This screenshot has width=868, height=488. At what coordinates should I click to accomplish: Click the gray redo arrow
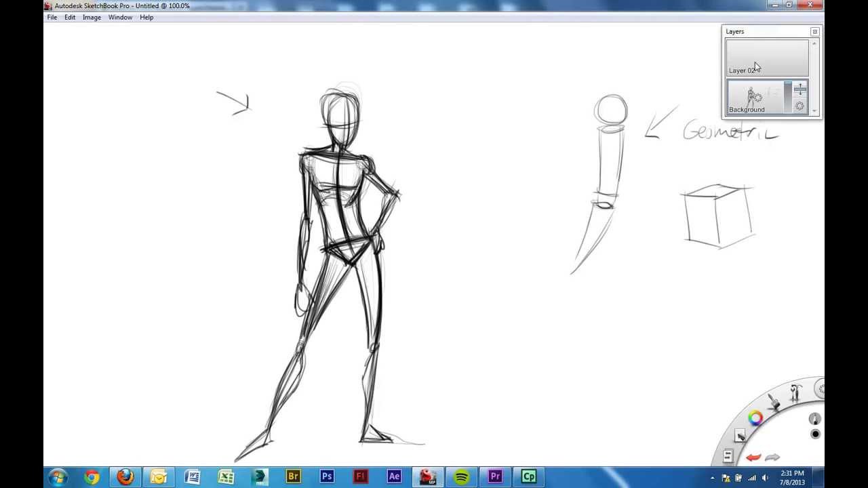pos(772,457)
